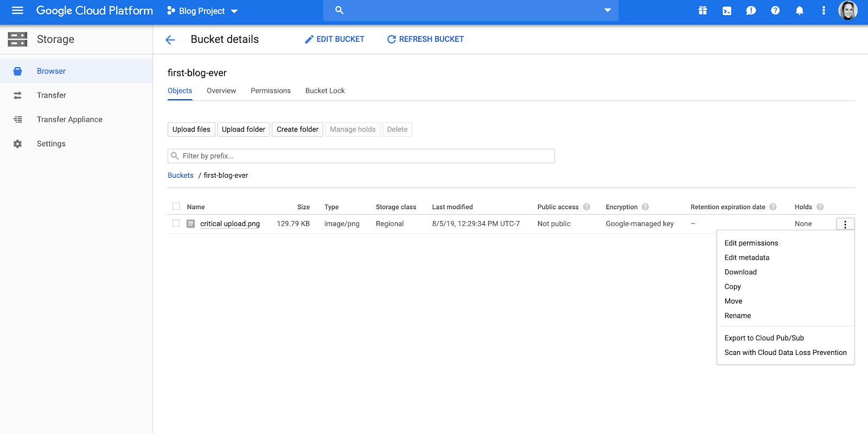Screen dimensions: 868x433
Task: Open the critical upload.png file link
Action: point(230,224)
